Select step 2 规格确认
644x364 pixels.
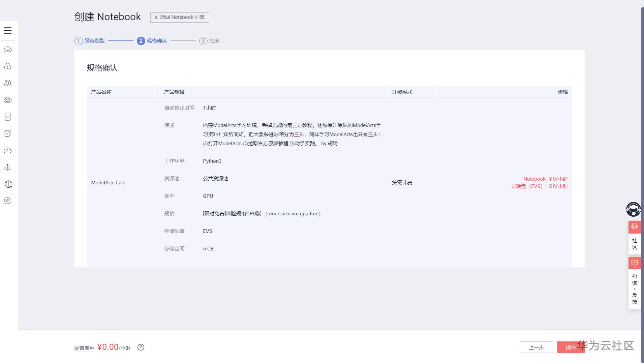pyautogui.click(x=152, y=41)
